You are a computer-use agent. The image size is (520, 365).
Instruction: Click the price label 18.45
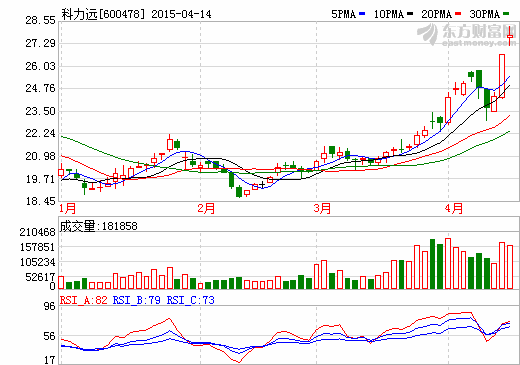(40, 201)
